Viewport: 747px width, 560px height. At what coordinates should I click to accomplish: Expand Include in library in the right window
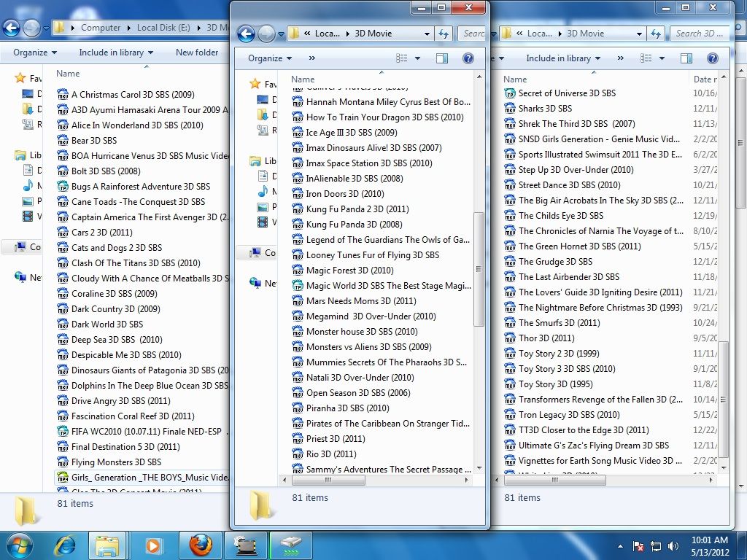point(563,58)
